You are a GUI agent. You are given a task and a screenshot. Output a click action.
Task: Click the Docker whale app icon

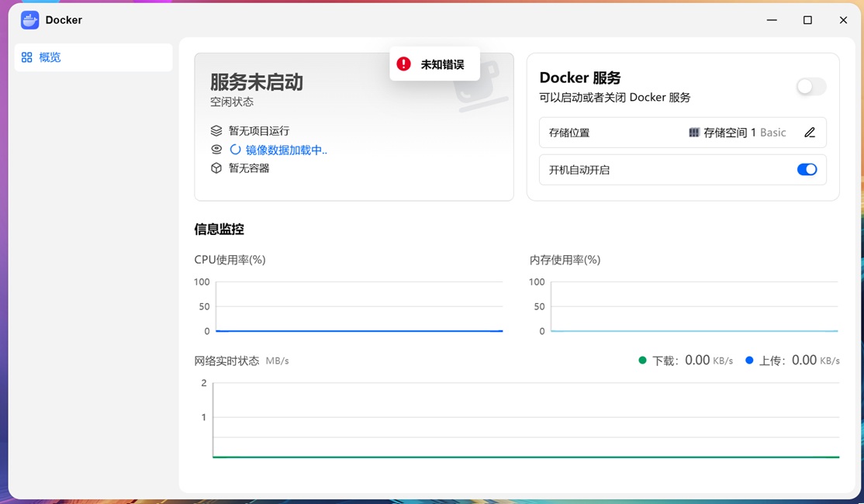[x=29, y=20]
